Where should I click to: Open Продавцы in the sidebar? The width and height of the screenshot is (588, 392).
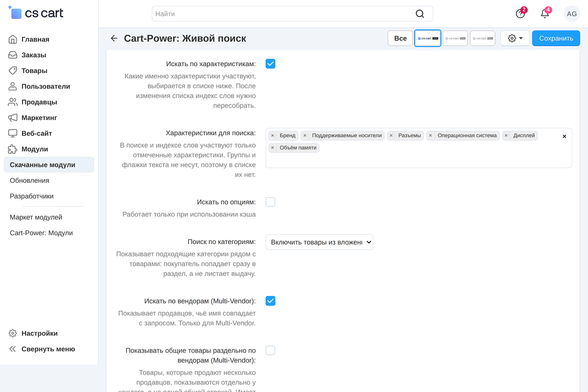39,102
